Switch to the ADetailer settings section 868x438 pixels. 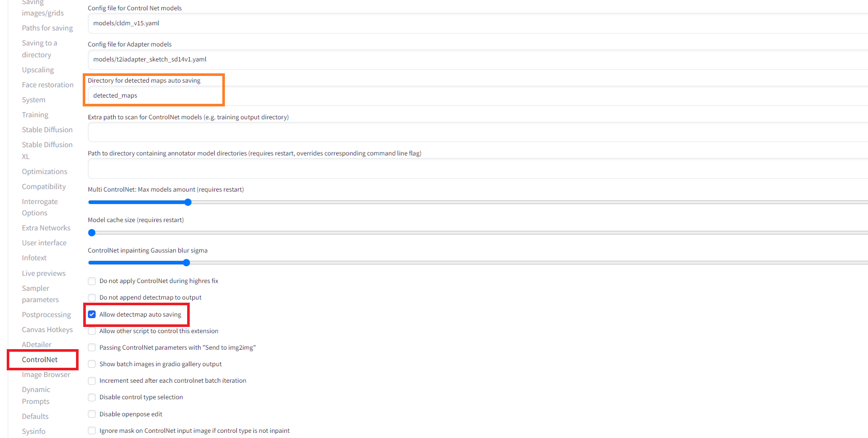pyautogui.click(x=37, y=345)
